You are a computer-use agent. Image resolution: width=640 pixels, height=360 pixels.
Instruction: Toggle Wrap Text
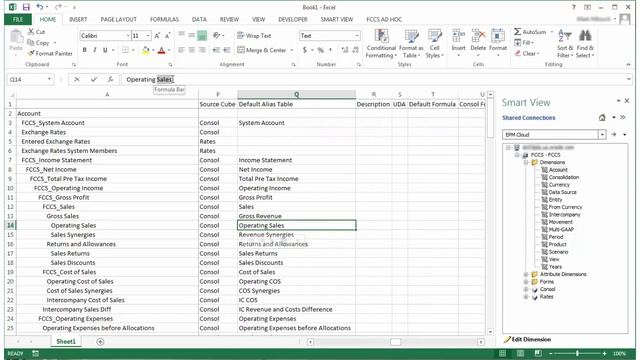254,36
